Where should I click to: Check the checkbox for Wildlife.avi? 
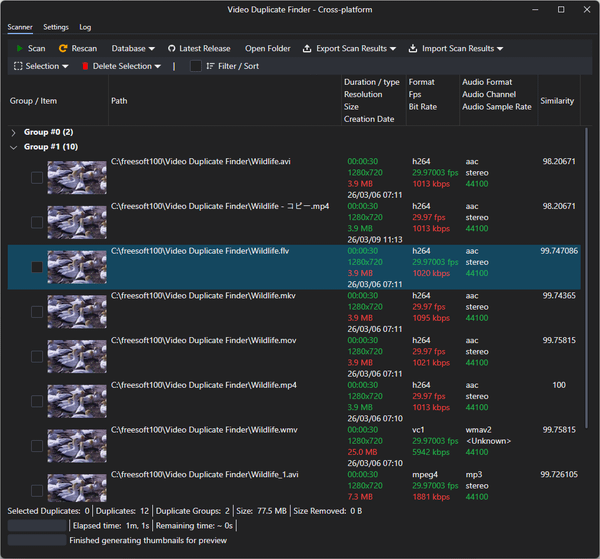[x=37, y=177]
